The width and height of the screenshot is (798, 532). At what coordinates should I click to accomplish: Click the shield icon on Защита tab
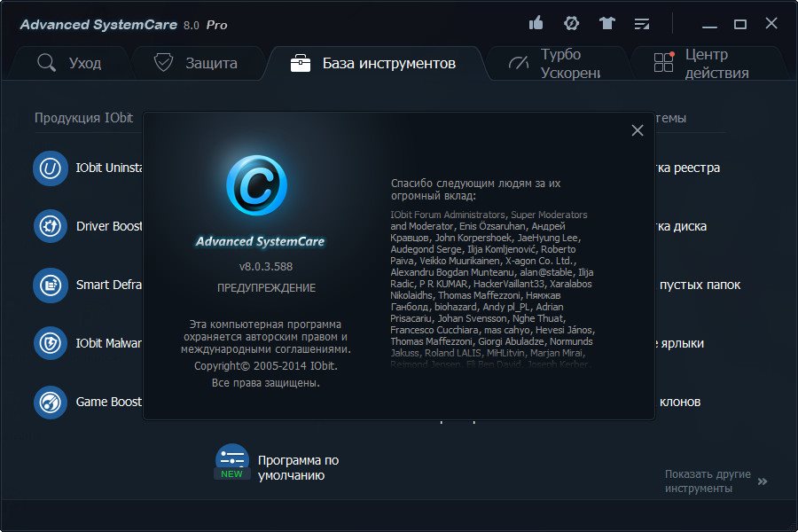point(163,63)
